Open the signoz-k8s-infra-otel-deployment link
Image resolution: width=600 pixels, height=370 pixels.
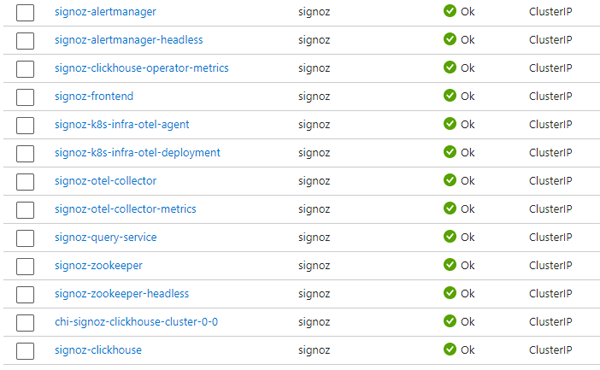[137, 153]
